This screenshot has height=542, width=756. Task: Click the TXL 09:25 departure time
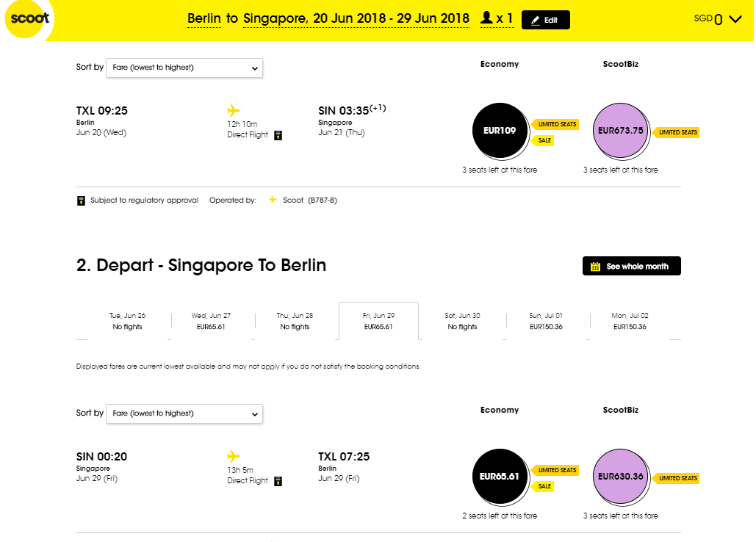pos(101,111)
